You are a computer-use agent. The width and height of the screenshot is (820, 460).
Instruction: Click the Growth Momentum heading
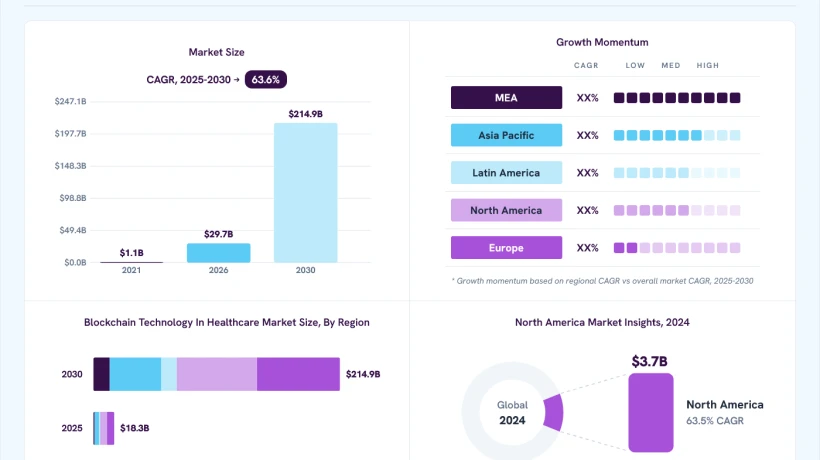pyautogui.click(x=602, y=42)
